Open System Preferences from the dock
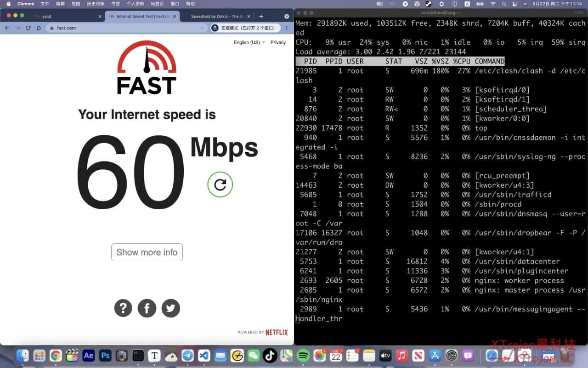Viewport: 588px width, 368px height. [x=452, y=356]
